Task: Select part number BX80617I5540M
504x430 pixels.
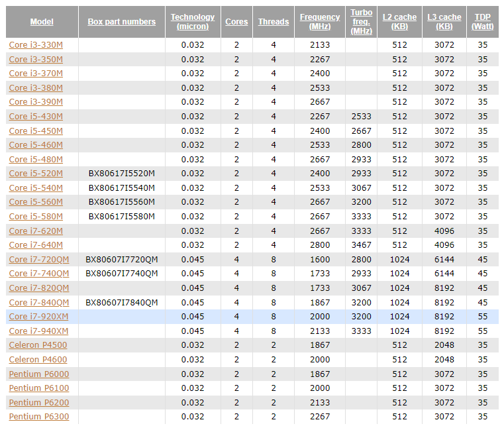Action: 121,188
